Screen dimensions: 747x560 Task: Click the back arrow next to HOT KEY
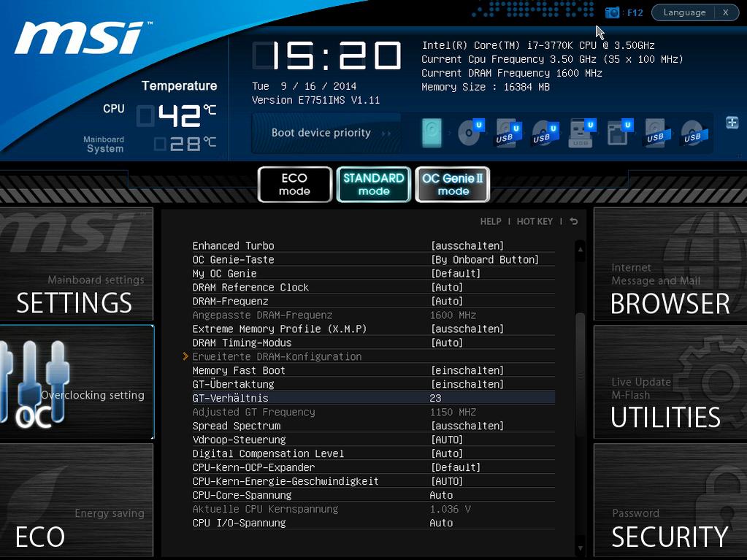[x=574, y=221]
